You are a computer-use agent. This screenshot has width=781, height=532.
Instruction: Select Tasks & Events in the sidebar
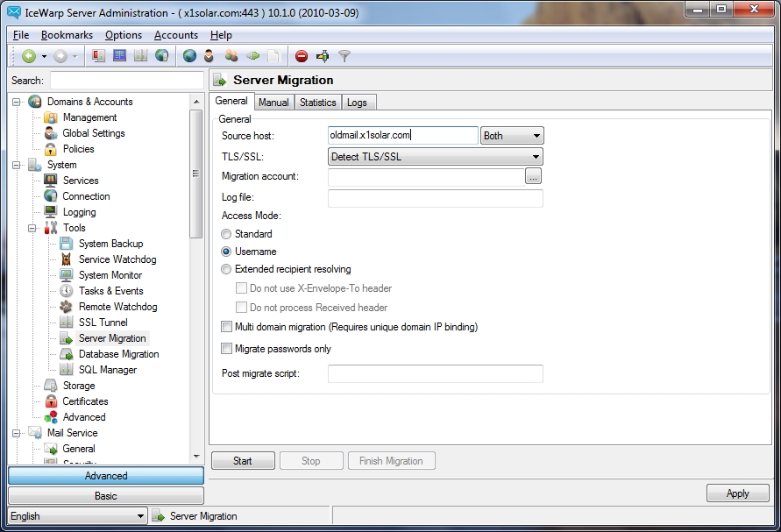coord(103,290)
